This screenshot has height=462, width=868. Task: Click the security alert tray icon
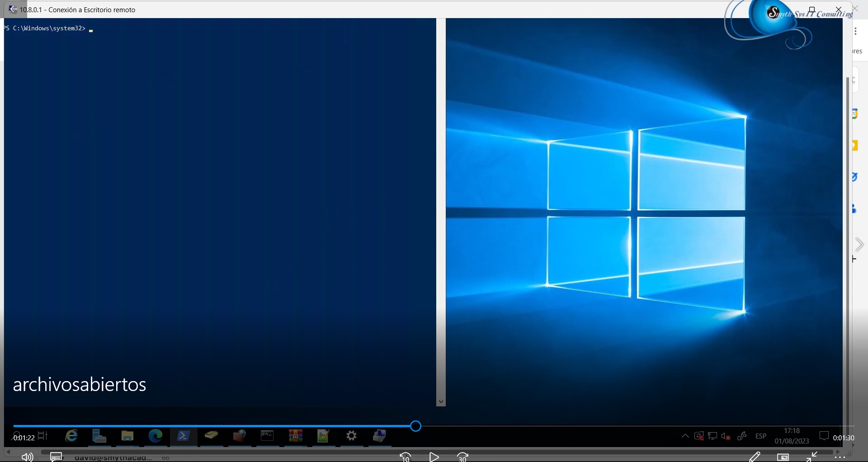(699, 436)
